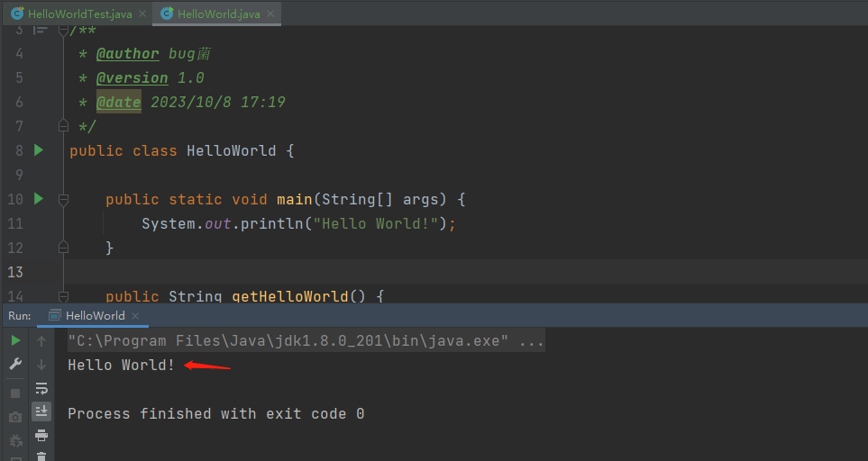
Task: Click the fold marker beside line 12
Action: [x=64, y=247]
